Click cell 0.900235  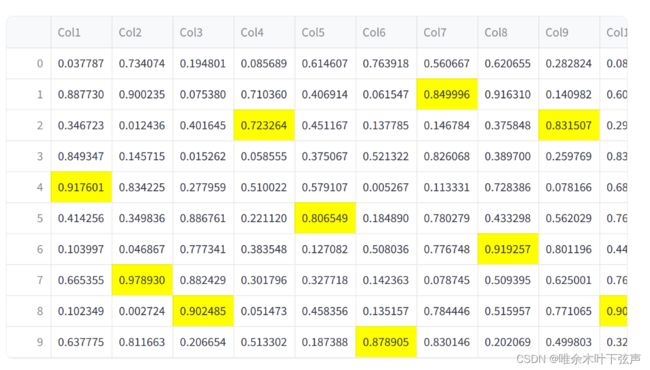[142, 94]
